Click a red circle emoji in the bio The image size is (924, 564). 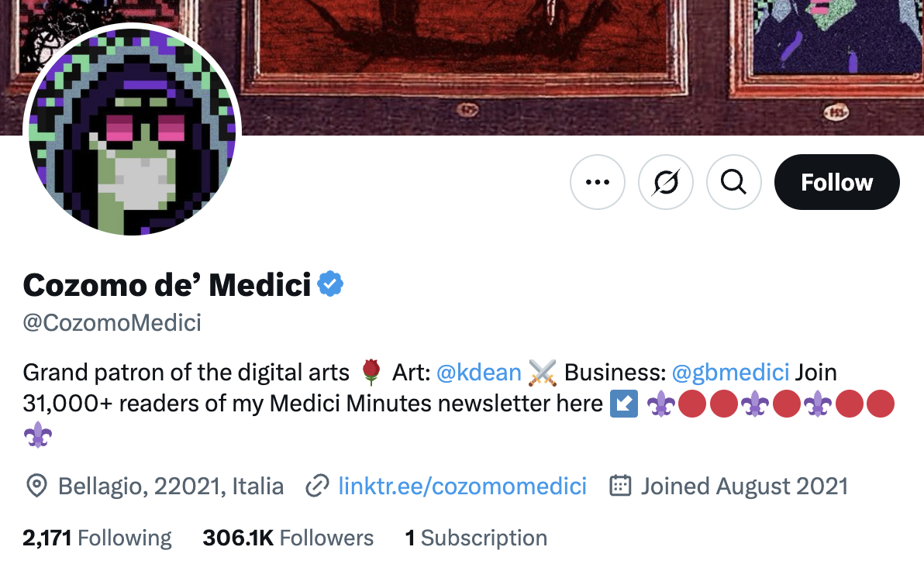pyautogui.click(x=692, y=404)
